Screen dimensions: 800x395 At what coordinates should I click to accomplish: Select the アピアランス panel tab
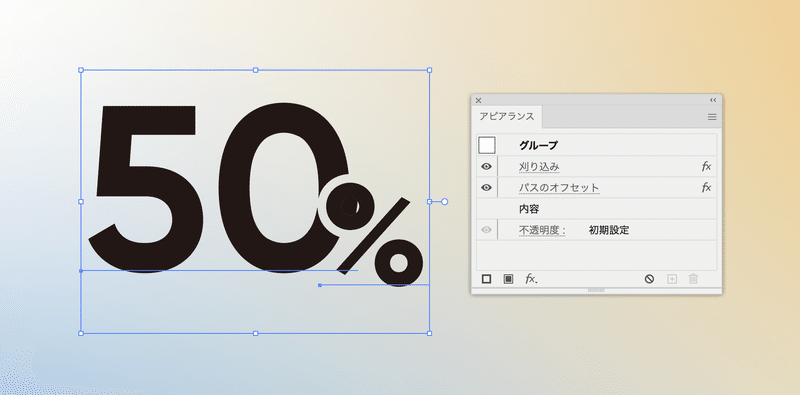coord(507,116)
